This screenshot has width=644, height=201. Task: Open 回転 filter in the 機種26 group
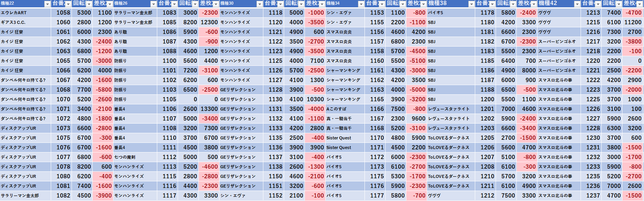tap(195, 4)
